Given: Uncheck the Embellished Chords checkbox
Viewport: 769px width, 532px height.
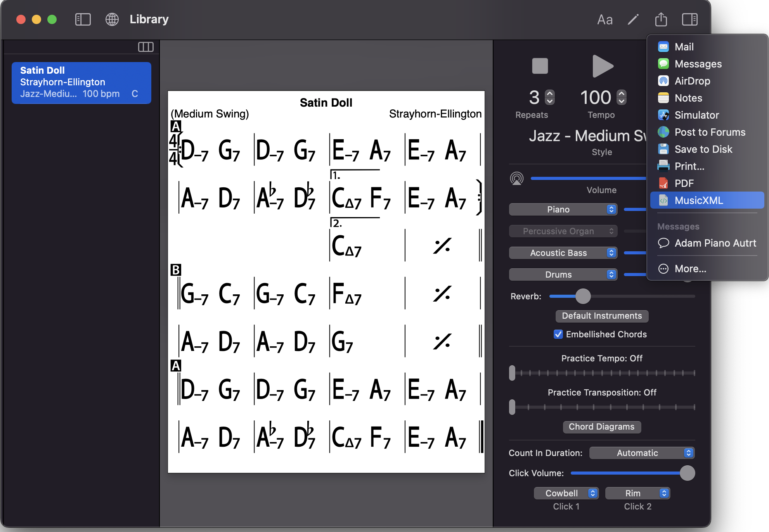Looking at the screenshot, I should (558, 334).
